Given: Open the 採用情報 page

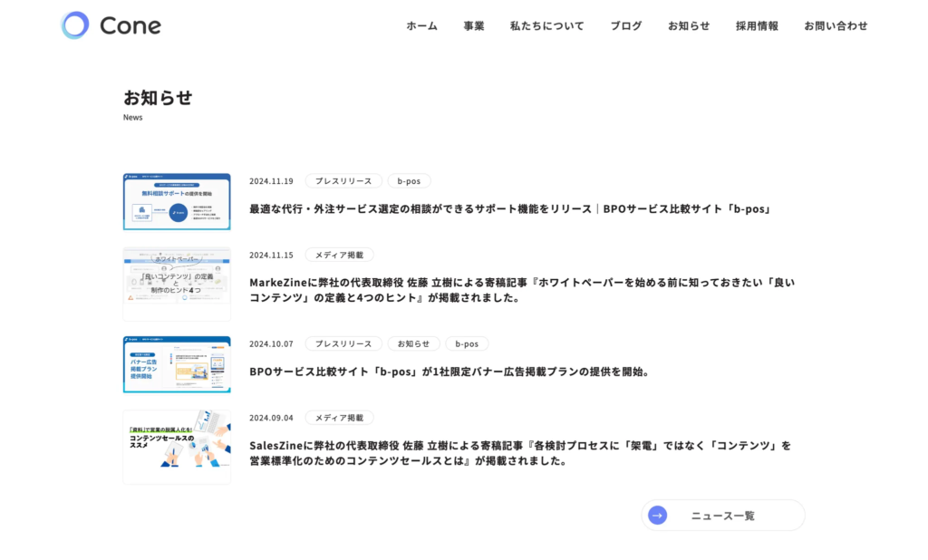Looking at the screenshot, I should [x=757, y=25].
